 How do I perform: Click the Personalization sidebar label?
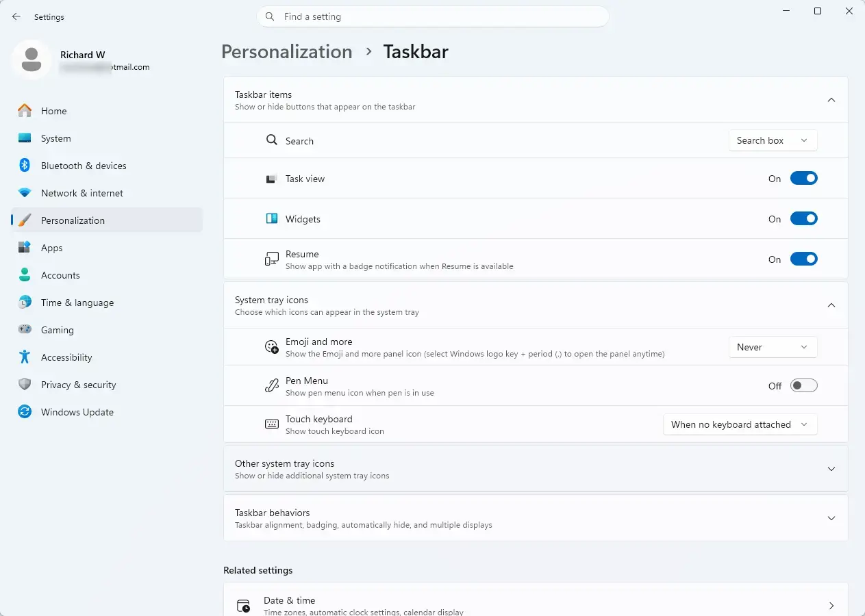(x=73, y=220)
